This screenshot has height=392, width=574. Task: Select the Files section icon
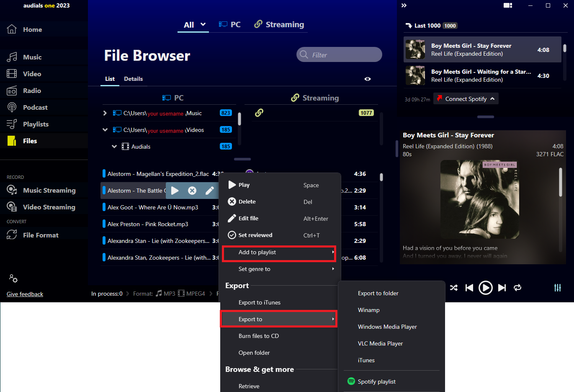(12, 141)
